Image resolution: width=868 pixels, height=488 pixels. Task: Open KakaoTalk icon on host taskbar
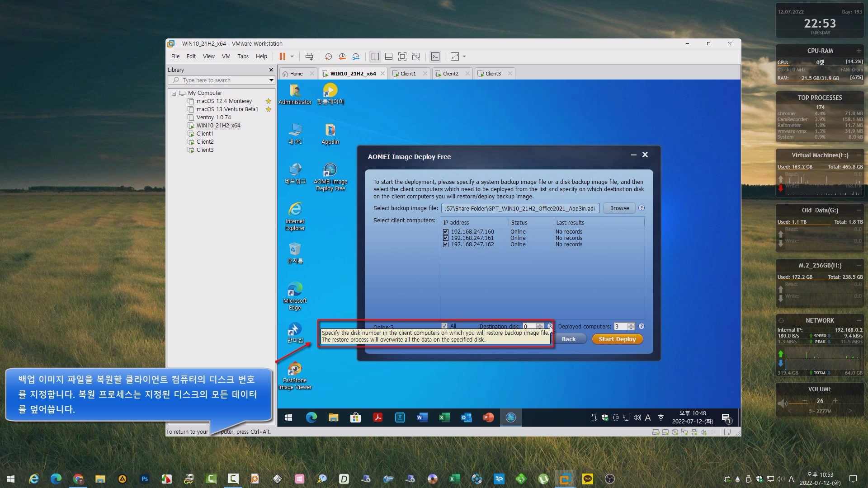pos(588,479)
